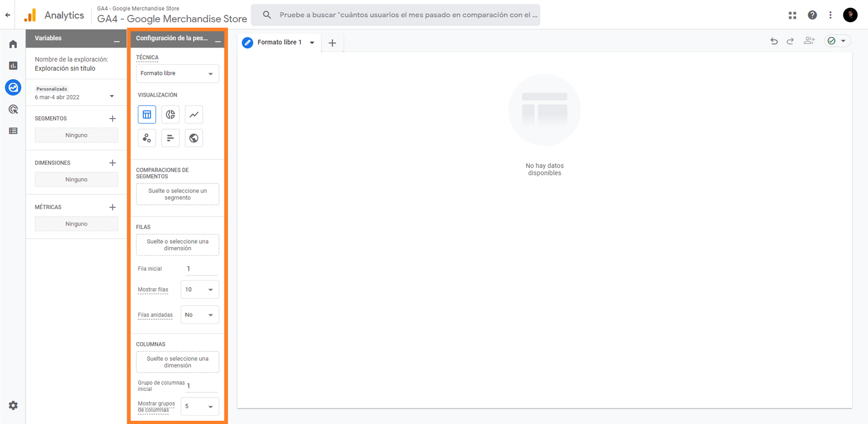The height and width of the screenshot is (424, 868).
Task: Add a new dimension with the plus icon
Action: [112, 163]
